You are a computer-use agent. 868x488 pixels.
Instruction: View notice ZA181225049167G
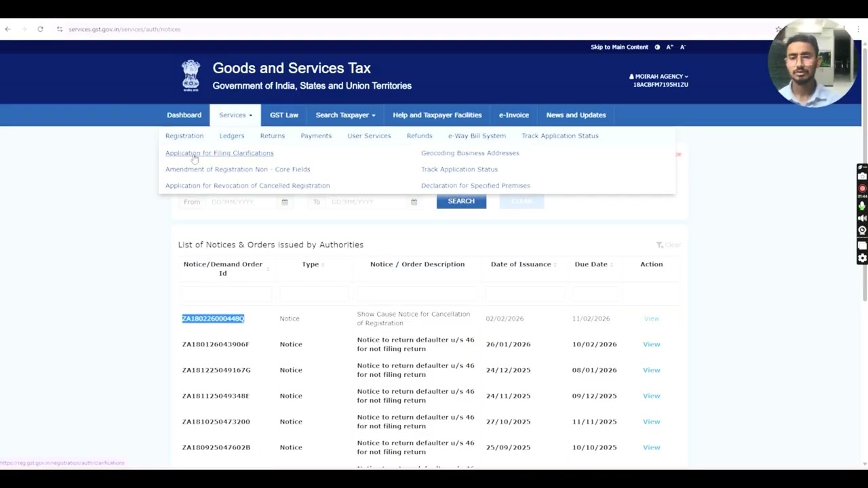coord(652,370)
